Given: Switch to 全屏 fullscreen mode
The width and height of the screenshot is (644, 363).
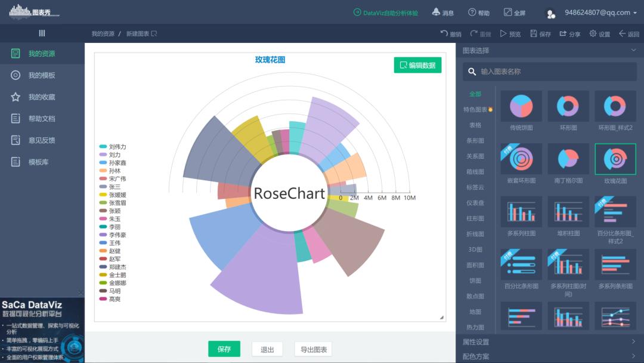Looking at the screenshot, I should pos(514,13).
